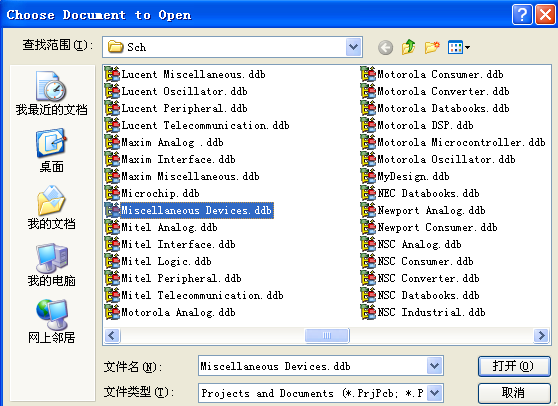Viewport: 558px width, 406px height.
Task: Select Mitel Analog.ddb file icon
Action: click(x=112, y=227)
